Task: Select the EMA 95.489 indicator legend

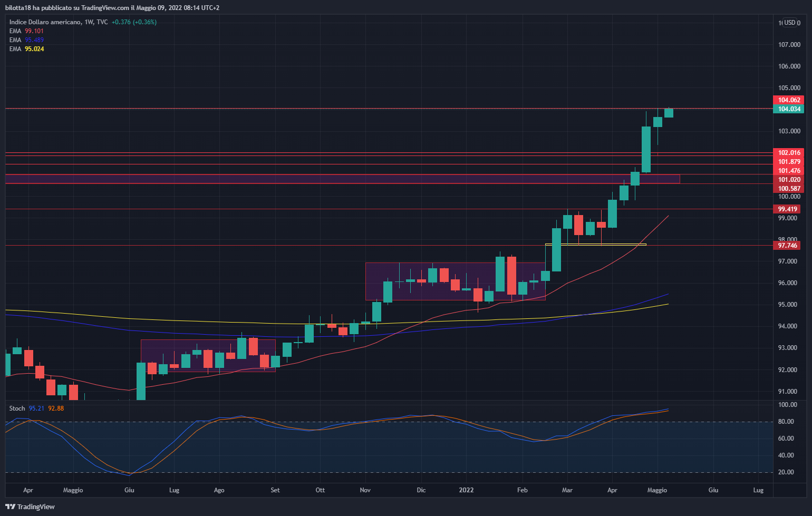Action: [26, 40]
